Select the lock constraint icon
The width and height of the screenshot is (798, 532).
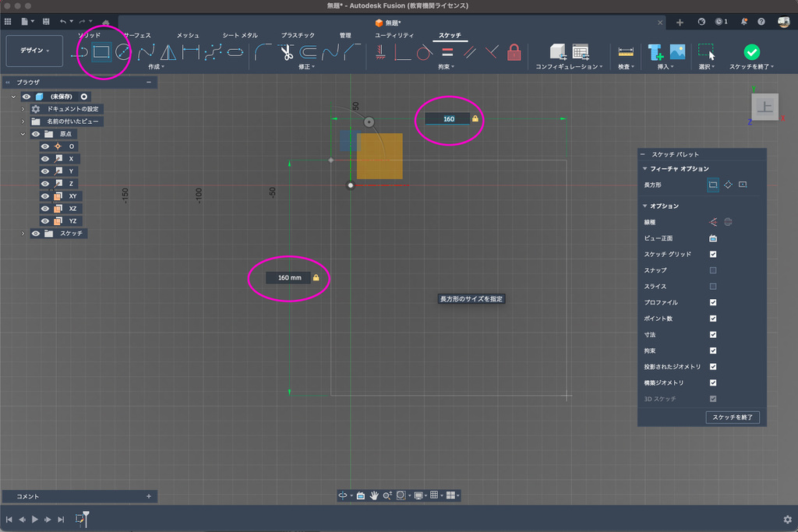[514, 52]
